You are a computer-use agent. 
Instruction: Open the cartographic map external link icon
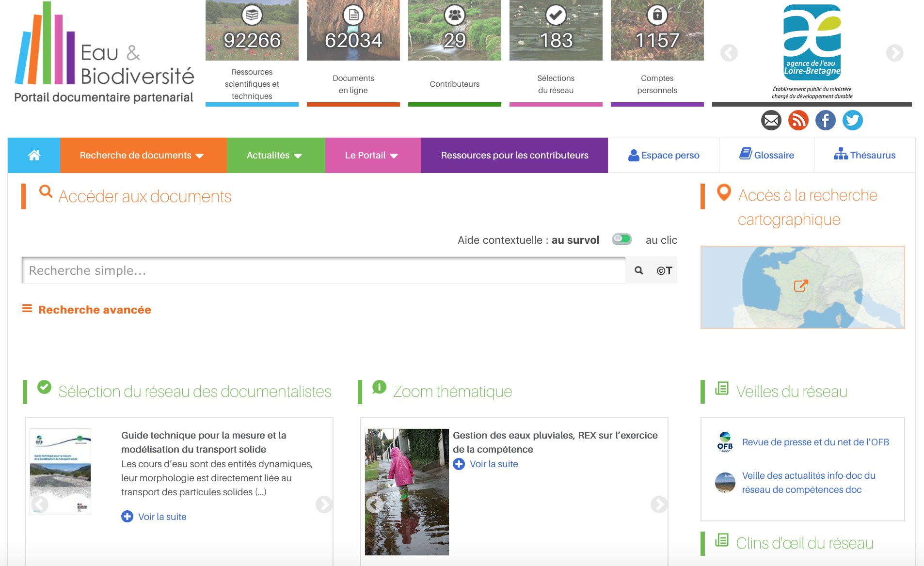tap(801, 286)
